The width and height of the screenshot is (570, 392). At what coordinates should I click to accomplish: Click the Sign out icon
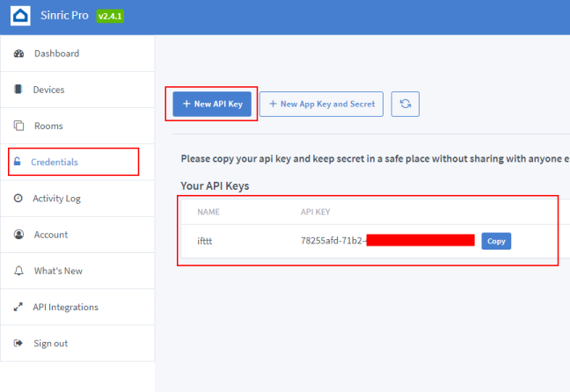tap(18, 343)
